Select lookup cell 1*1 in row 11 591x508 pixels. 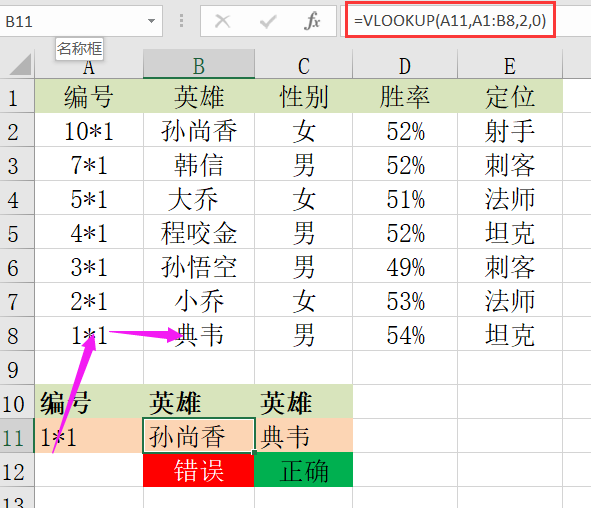[x=89, y=437]
